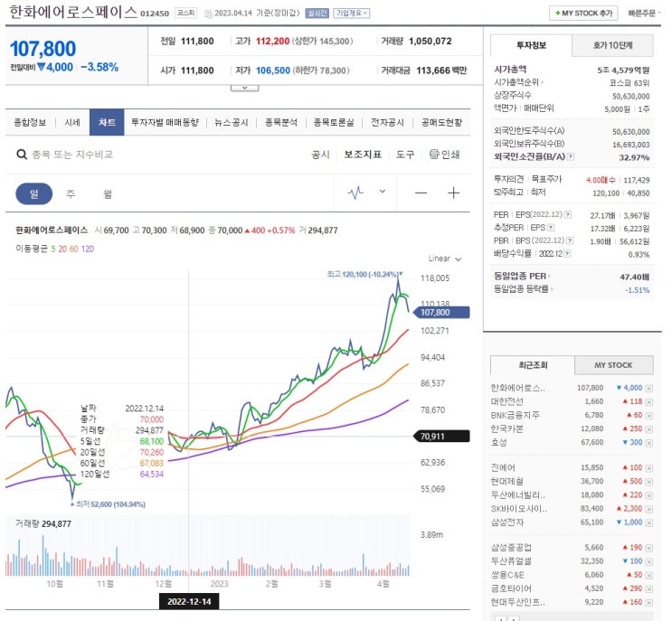Open the 종목분석 tab
The image size is (672, 621).
pyautogui.click(x=280, y=123)
